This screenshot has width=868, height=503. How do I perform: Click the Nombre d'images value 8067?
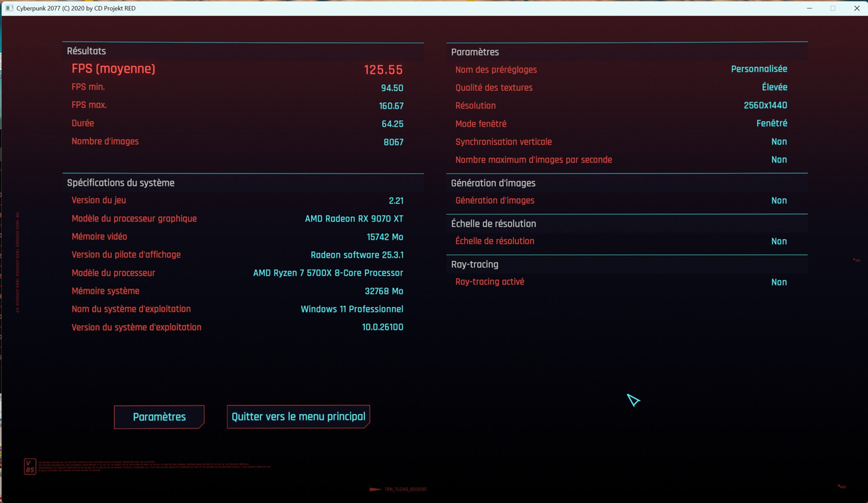pos(393,142)
